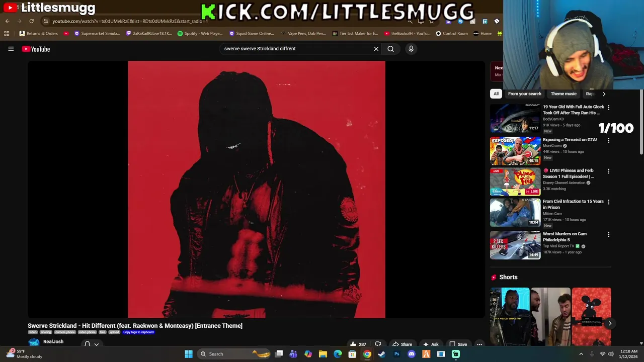The width and height of the screenshot is (644, 362).
Task: Open the 2xRaKaiRLLive18.1K bookmark
Action: 148,34
